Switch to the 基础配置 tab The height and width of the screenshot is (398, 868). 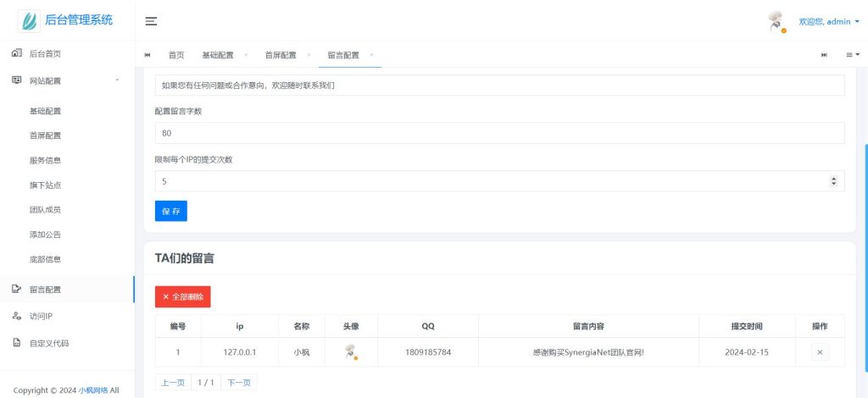coord(218,55)
